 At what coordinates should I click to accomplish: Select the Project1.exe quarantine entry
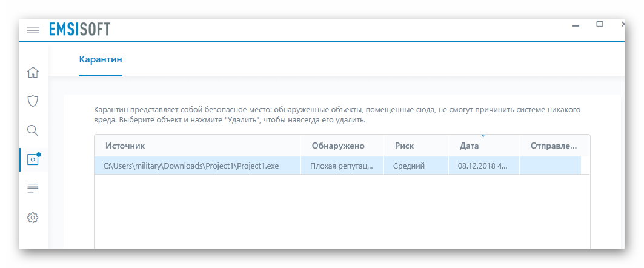coord(337,166)
